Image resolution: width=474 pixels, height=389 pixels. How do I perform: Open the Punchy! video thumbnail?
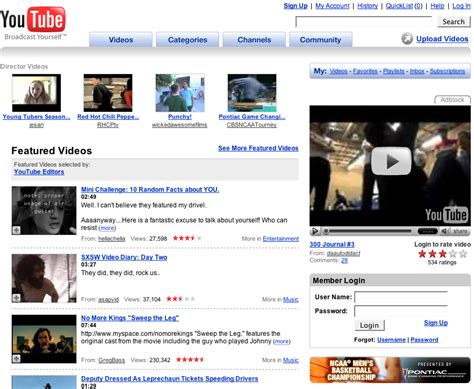click(180, 93)
